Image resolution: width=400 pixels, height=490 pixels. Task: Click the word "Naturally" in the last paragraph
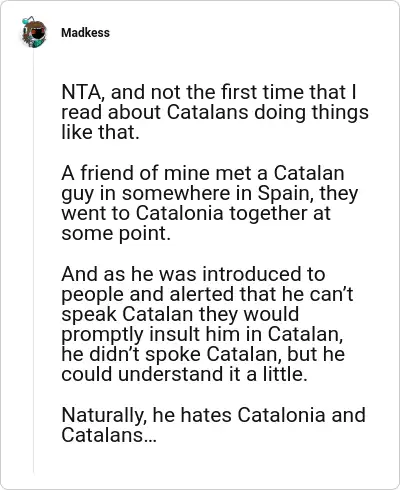coord(104,416)
